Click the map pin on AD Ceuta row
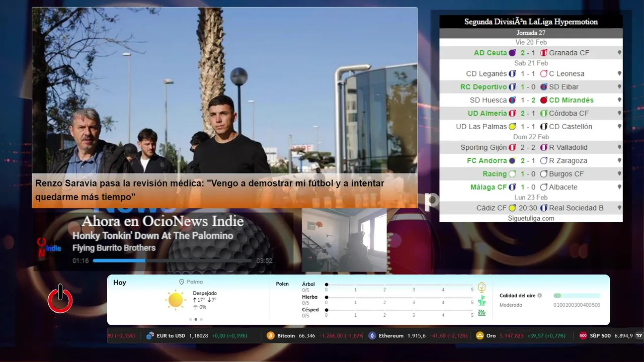The width and height of the screenshot is (644, 362). click(x=619, y=53)
